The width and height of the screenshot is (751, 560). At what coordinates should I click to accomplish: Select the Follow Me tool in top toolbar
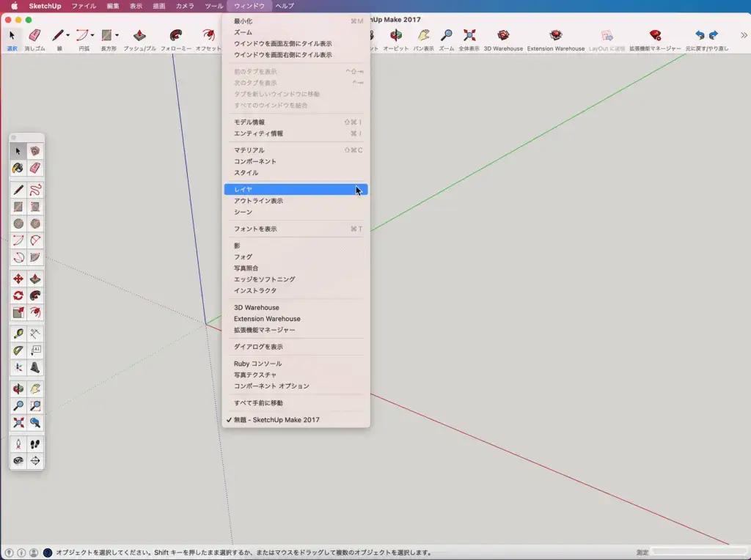pos(176,35)
